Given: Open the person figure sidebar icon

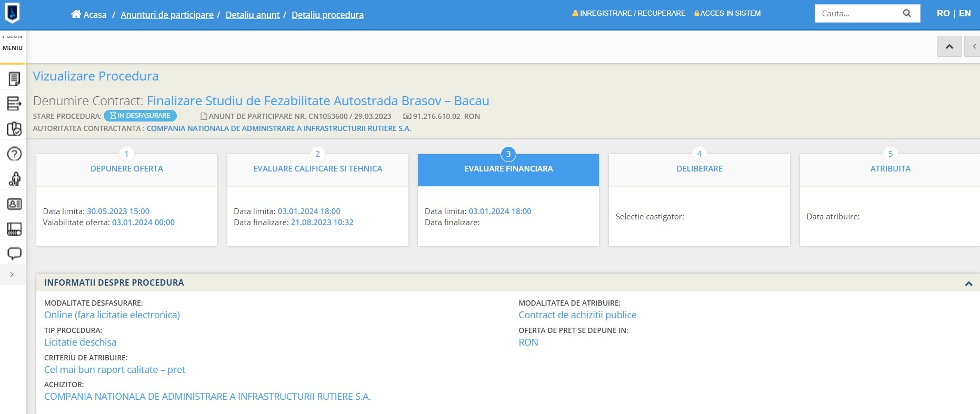Looking at the screenshot, I should 14,179.
